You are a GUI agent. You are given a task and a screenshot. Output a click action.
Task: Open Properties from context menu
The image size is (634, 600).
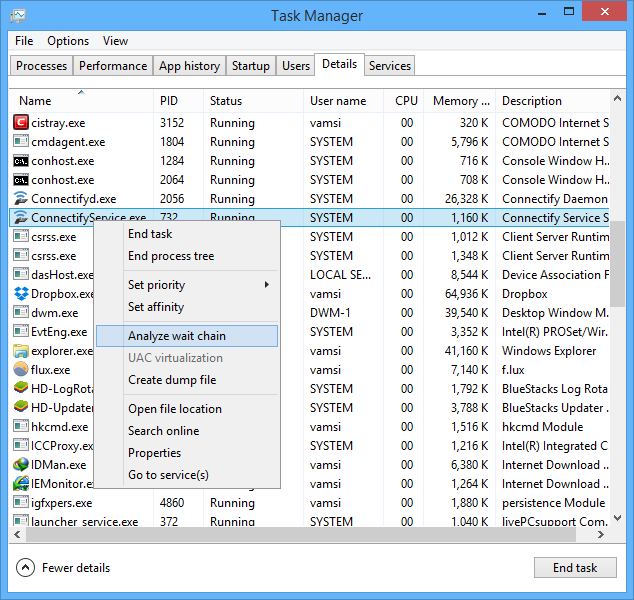point(187,452)
